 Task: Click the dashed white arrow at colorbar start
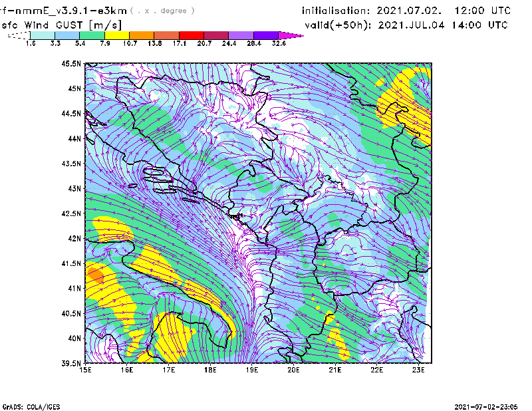point(19,35)
